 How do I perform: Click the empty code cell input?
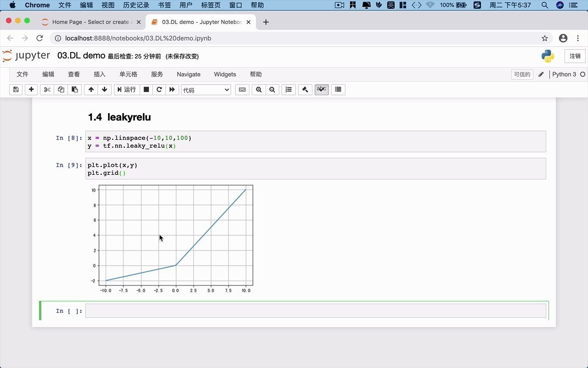click(316, 311)
